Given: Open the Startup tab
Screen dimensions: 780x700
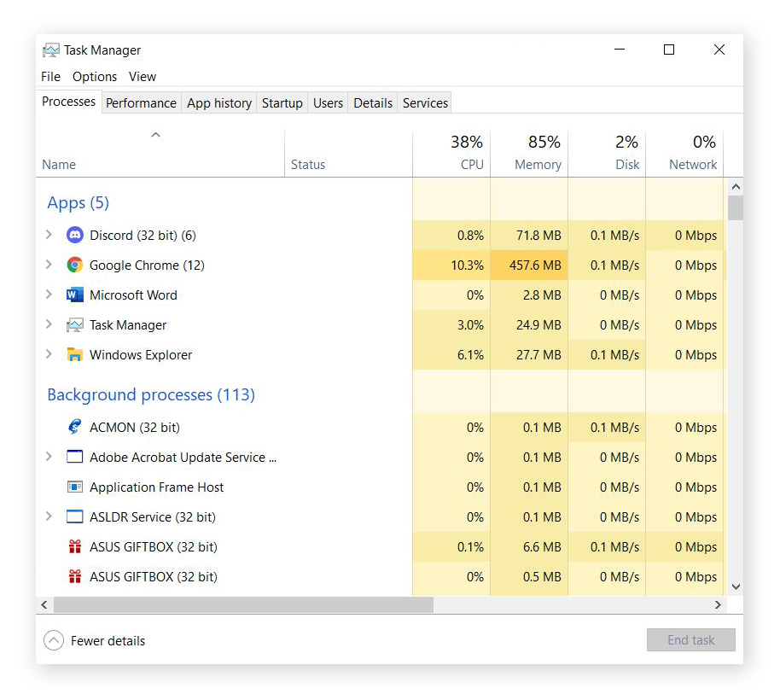Looking at the screenshot, I should pyautogui.click(x=282, y=102).
